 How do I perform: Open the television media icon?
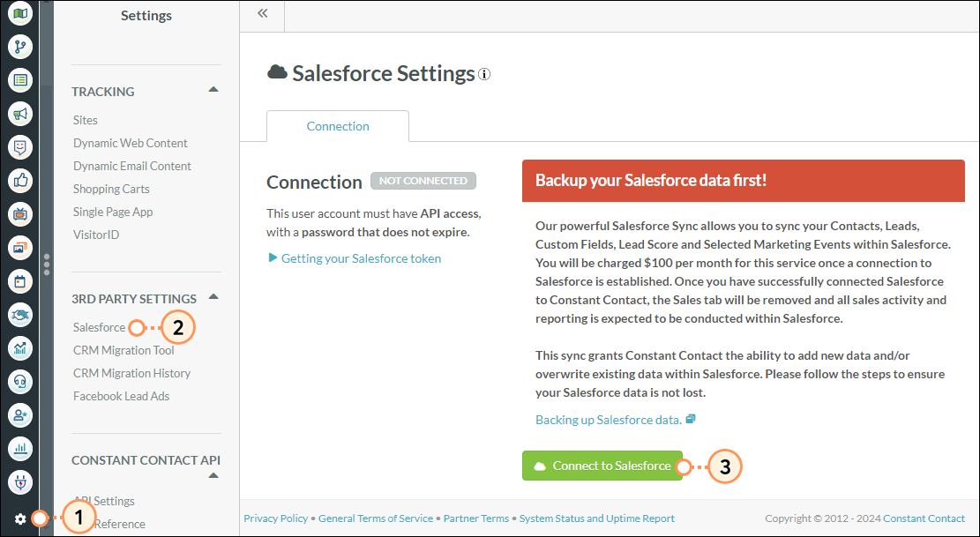[x=20, y=214]
